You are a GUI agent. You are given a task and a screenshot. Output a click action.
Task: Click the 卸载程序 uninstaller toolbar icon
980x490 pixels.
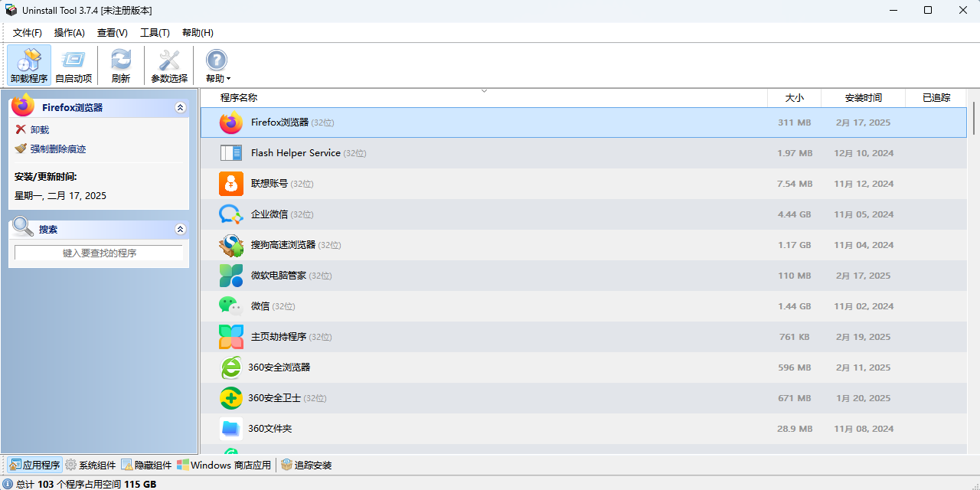29,65
